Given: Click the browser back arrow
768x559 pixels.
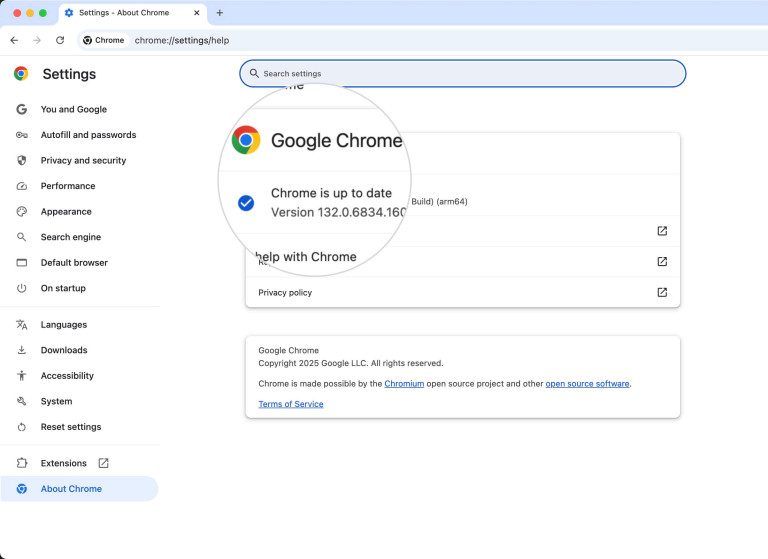Looking at the screenshot, I should pos(14,40).
